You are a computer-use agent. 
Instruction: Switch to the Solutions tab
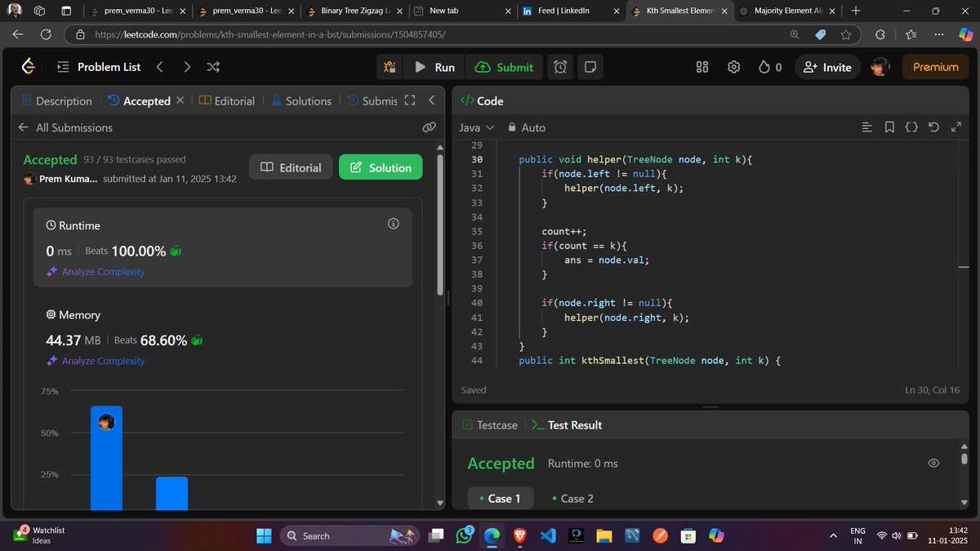tap(301, 101)
